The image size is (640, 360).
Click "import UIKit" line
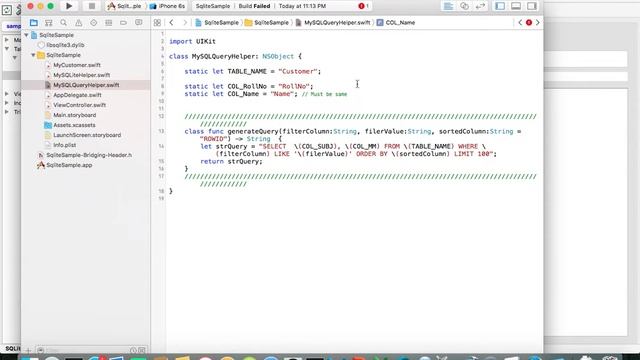192,42
